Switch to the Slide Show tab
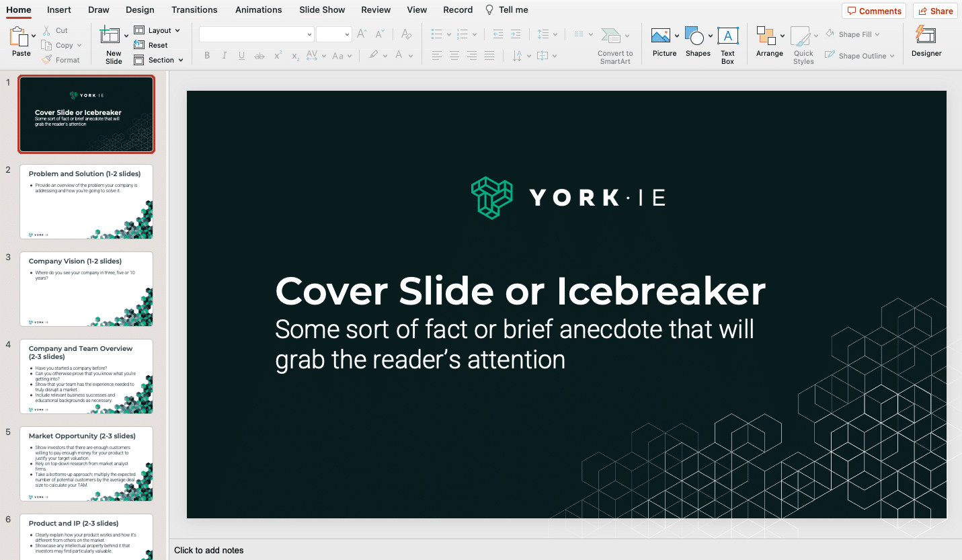The height and width of the screenshot is (560, 962). tap(323, 9)
